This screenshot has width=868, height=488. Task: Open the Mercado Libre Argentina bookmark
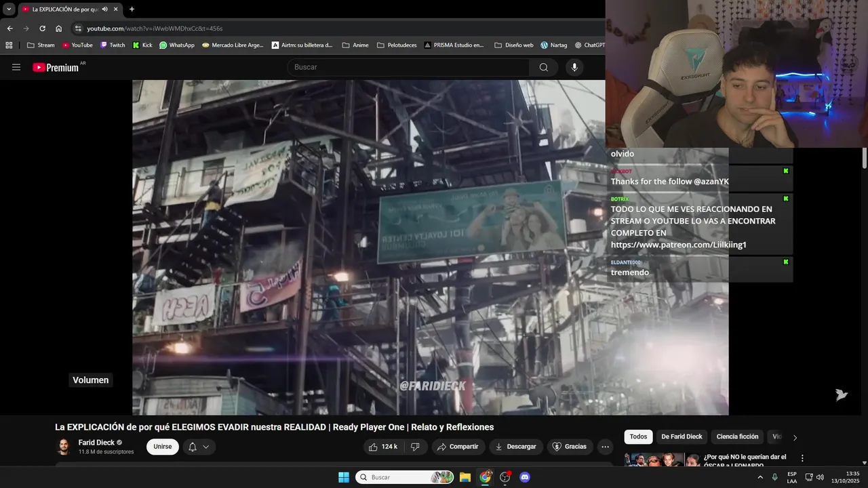[x=234, y=45]
